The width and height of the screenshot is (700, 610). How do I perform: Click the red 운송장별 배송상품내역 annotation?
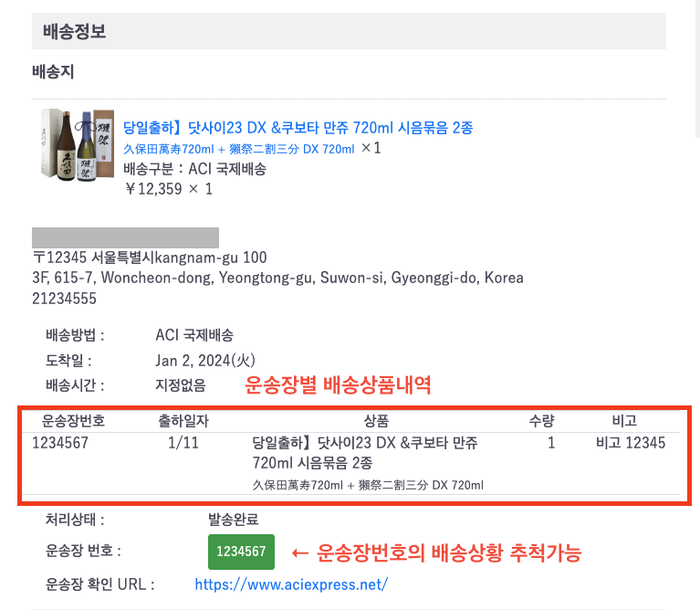click(339, 385)
